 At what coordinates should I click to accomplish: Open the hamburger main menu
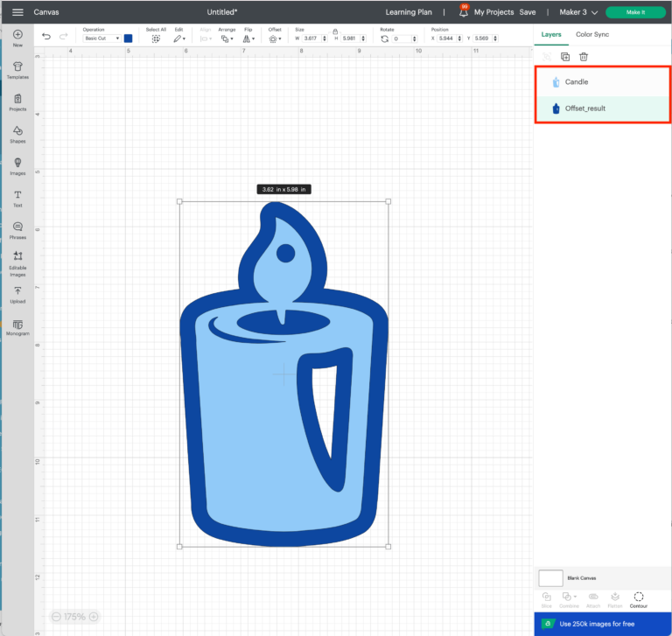point(17,12)
